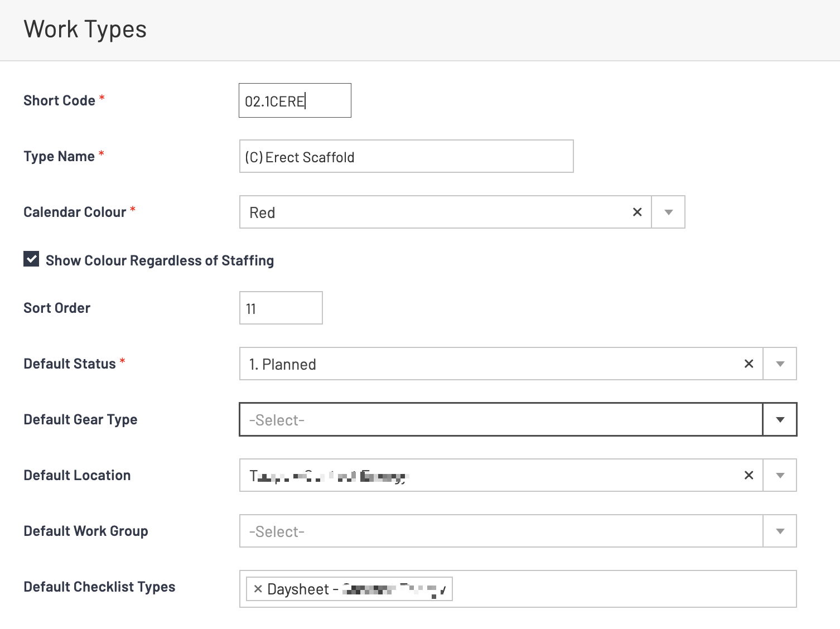This screenshot has height=629, width=840.
Task: Uncheck Show Colour Regardless of Staffing
Action: (31, 259)
